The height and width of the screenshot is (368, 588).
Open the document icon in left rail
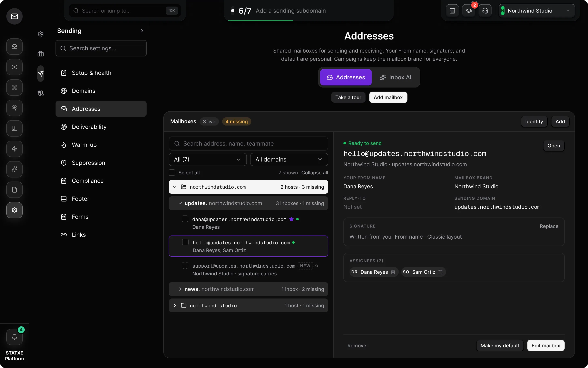[14, 190]
